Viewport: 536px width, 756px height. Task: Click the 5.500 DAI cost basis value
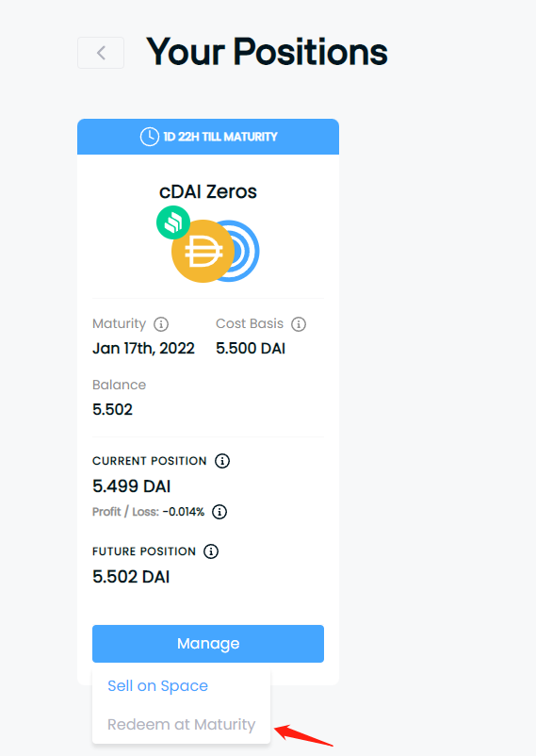(251, 348)
